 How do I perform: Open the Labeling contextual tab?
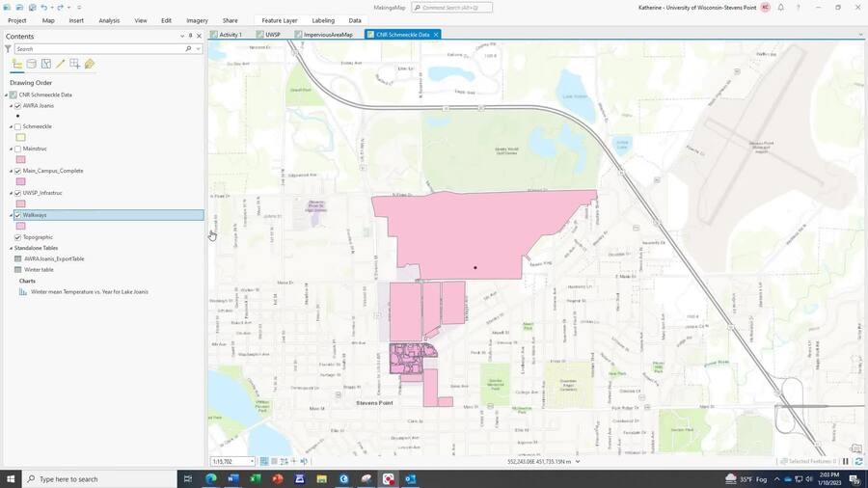(323, 20)
